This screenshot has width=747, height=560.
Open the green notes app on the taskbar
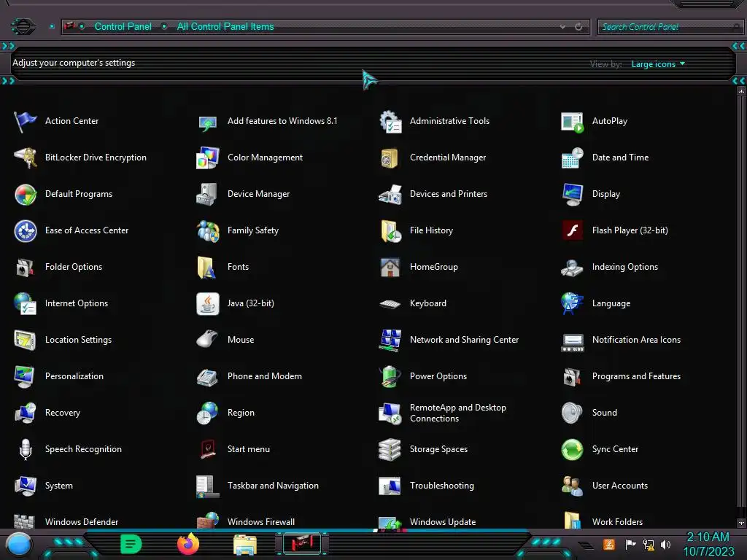(131, 544)
